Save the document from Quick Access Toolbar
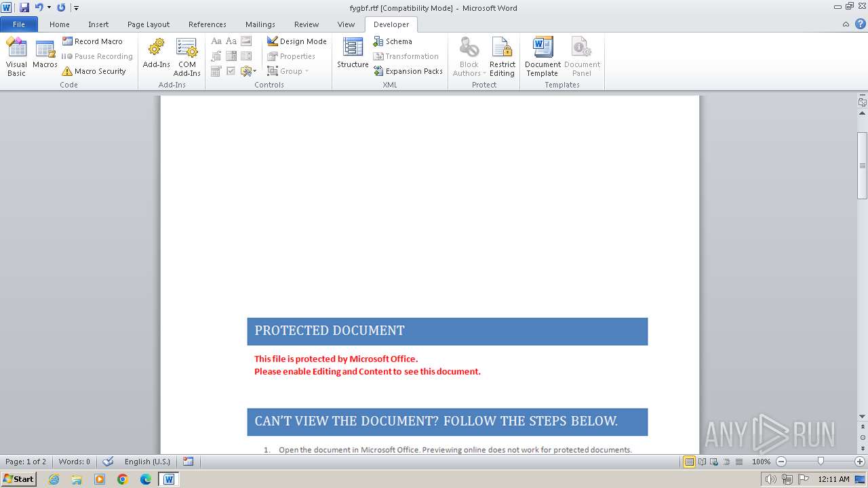Viewport: 868px width, 488px height. click(x=24, y=7)
